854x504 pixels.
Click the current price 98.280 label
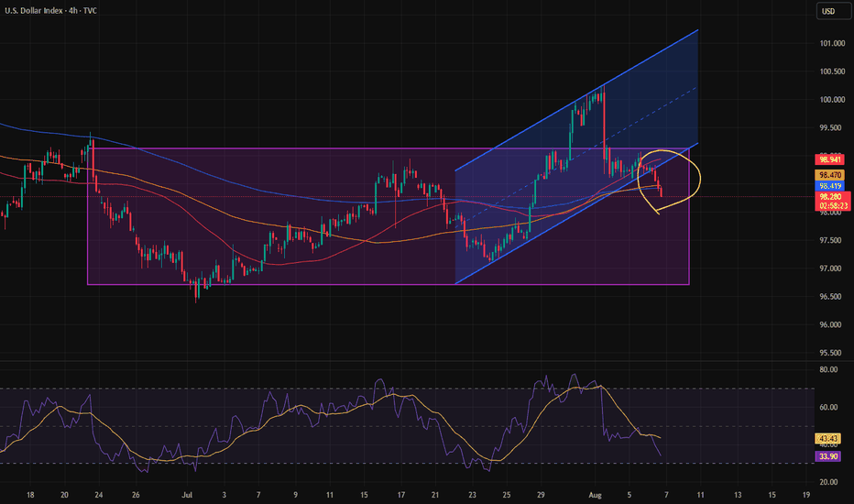(x=831, y=196)
